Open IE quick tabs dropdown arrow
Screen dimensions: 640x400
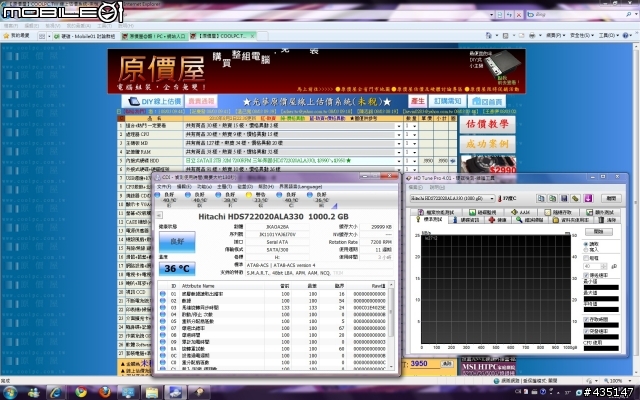coord(49,36)
